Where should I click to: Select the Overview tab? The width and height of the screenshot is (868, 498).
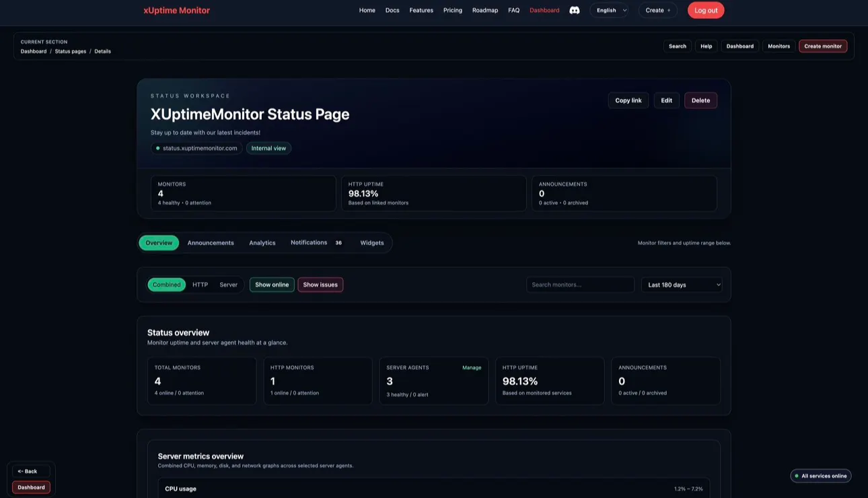coord(159,243)
